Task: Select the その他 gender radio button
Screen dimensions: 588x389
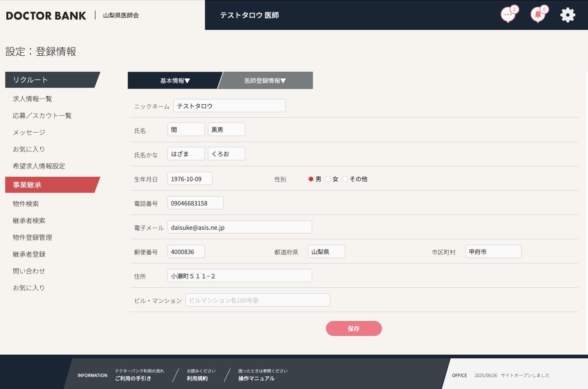Action: coord(345,179)
